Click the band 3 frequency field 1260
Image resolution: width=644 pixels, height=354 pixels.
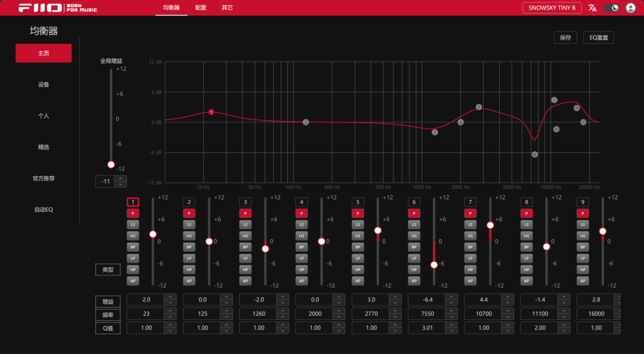click(x=259, y=314)
